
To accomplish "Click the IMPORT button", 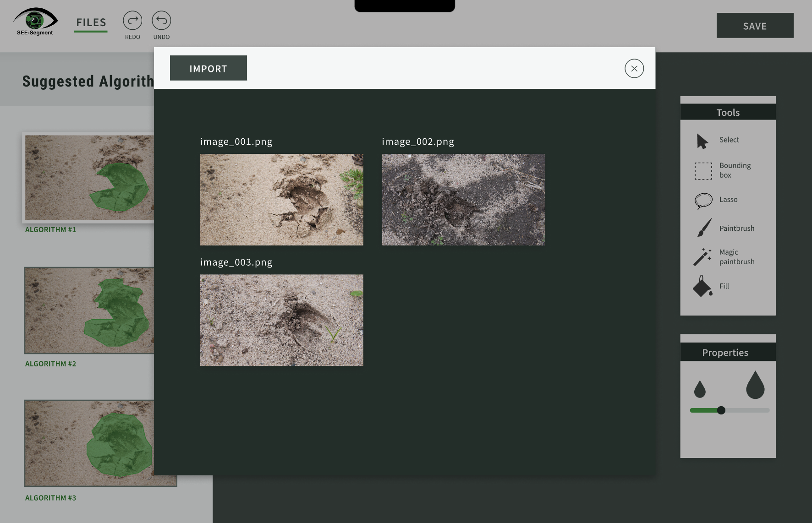I will [x=208, y=68].
